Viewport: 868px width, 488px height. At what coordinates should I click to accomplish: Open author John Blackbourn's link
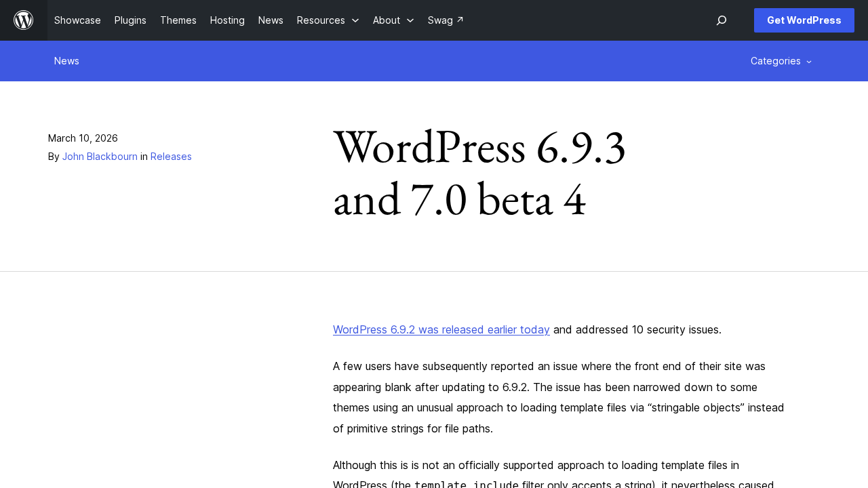[100, 157]
